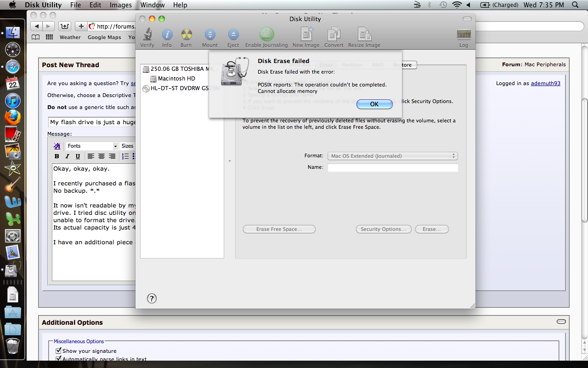Click the Erase Free Space button
The height and width of the screenshot is (368, 588).
point(279,229)
